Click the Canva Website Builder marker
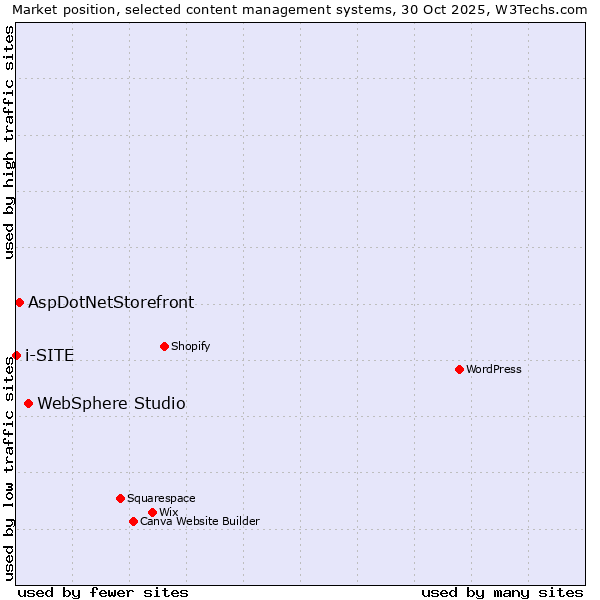This screenshot has height=600, width=600. click(x=133, y=521)
